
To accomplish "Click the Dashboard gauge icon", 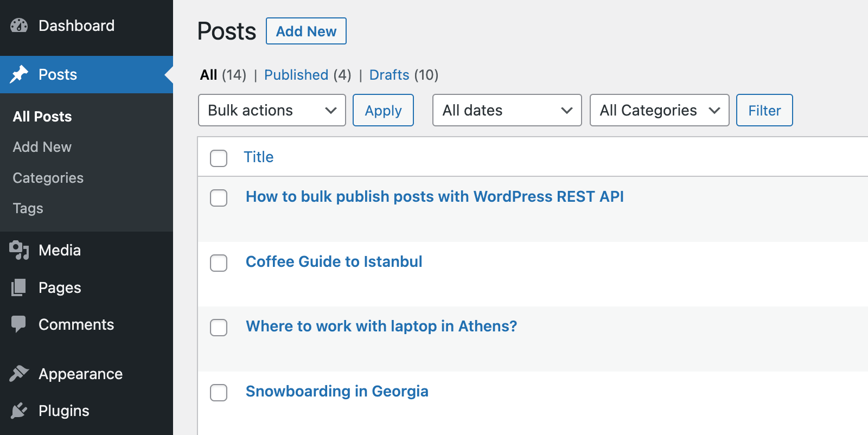I will (x=19, y=25).
